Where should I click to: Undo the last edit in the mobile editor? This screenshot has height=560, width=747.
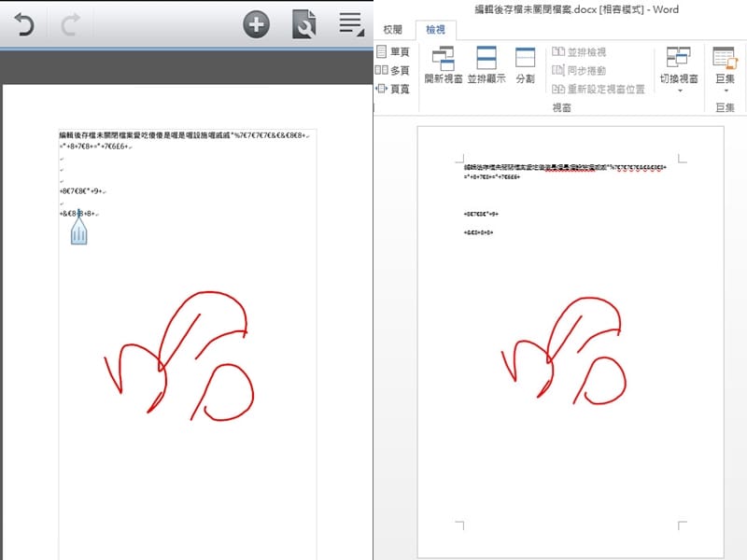point(24,24)
